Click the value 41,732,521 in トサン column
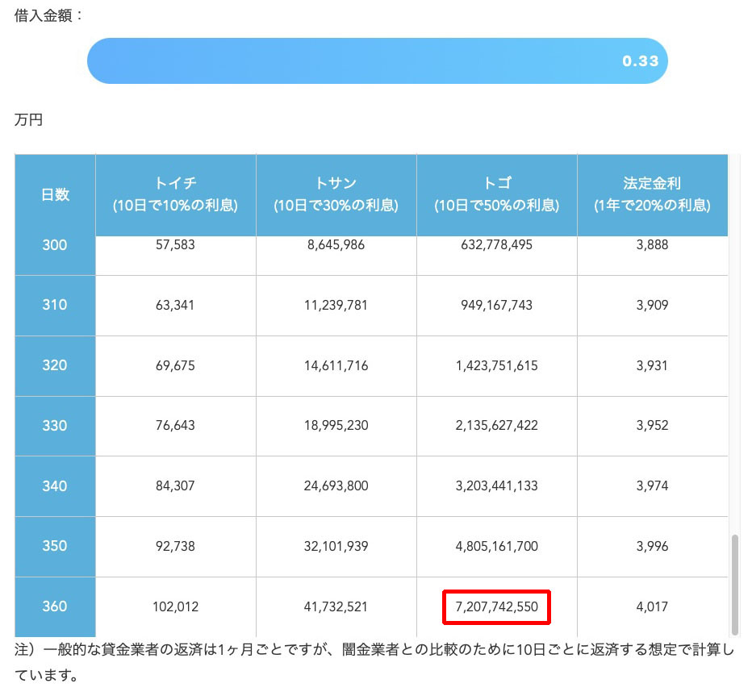 point(335,606)
